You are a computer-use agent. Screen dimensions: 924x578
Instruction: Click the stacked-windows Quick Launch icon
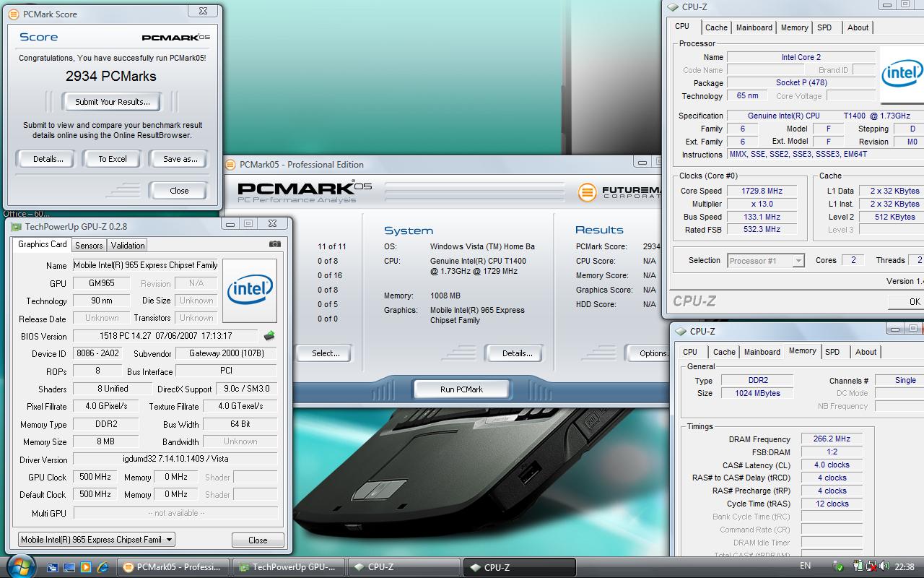[x=53, y=567]
